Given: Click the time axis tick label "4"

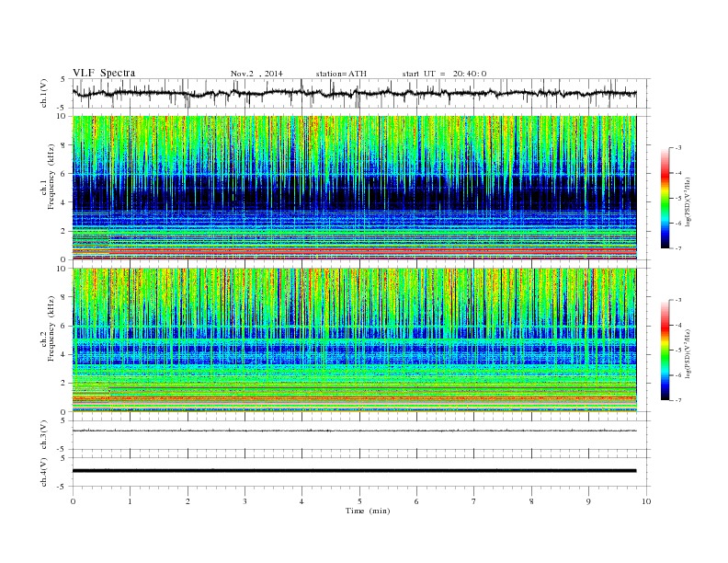Looking at the screenshot, I should pos(301,501).
